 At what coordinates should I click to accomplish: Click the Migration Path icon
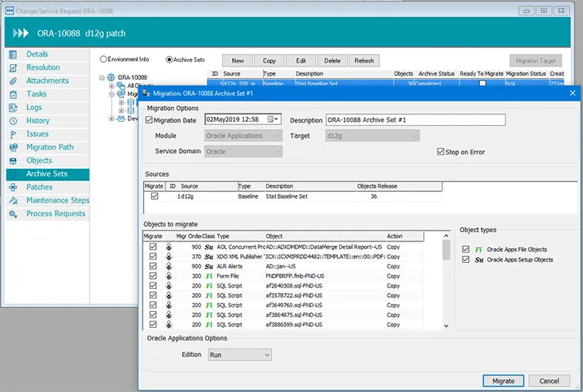pyautogui.click(x=13, y=147)
